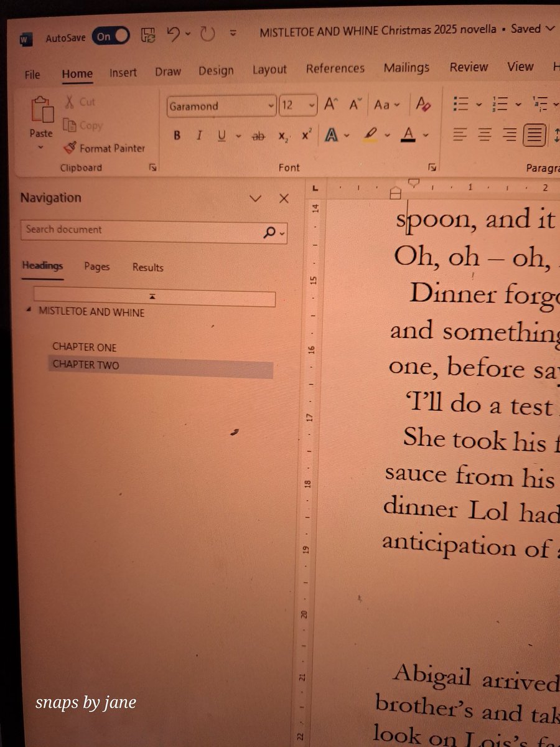Open Text Effects and Typography

point(332,135)
